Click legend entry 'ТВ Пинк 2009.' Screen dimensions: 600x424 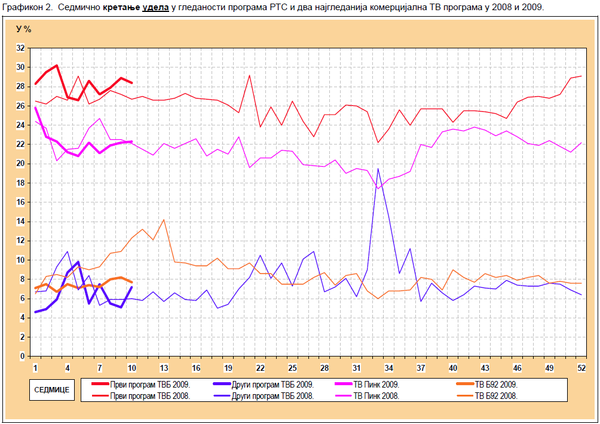tap(367, 385)
